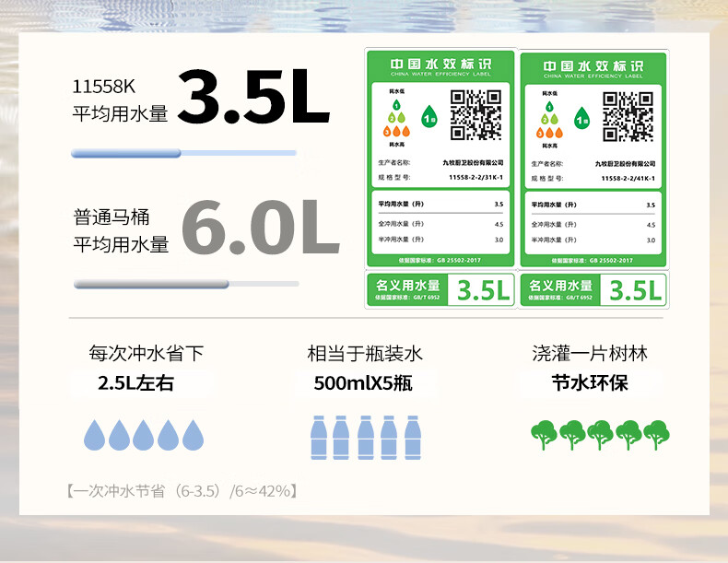Click the last blue water drop icon
728x563 pixels.
coord(193,434)
